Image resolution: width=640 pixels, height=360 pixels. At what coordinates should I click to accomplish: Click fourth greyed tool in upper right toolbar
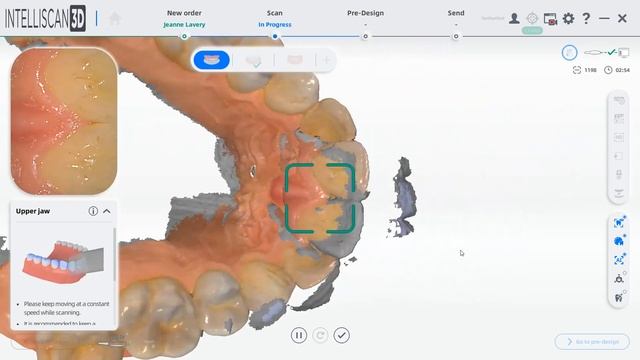619,156
